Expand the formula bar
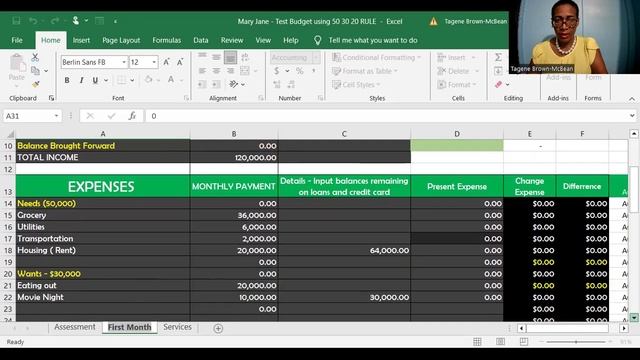This screenshot has width=640, height=360. 632,116
